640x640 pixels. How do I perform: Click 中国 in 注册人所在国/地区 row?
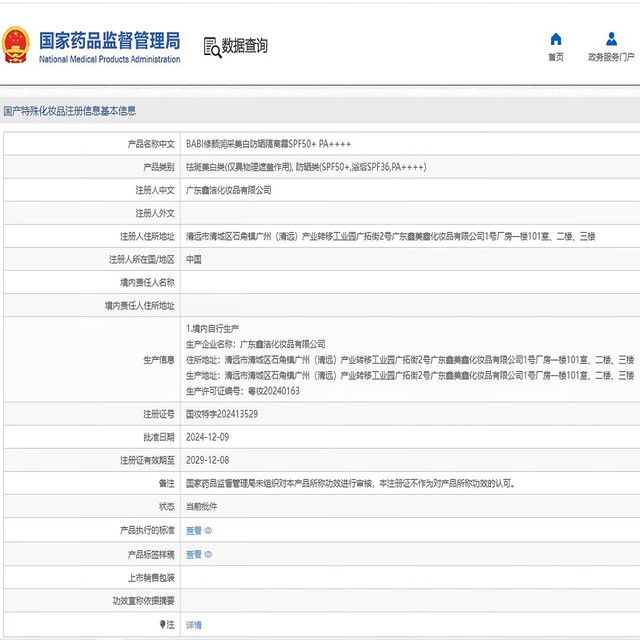click(x=194, y=260)
